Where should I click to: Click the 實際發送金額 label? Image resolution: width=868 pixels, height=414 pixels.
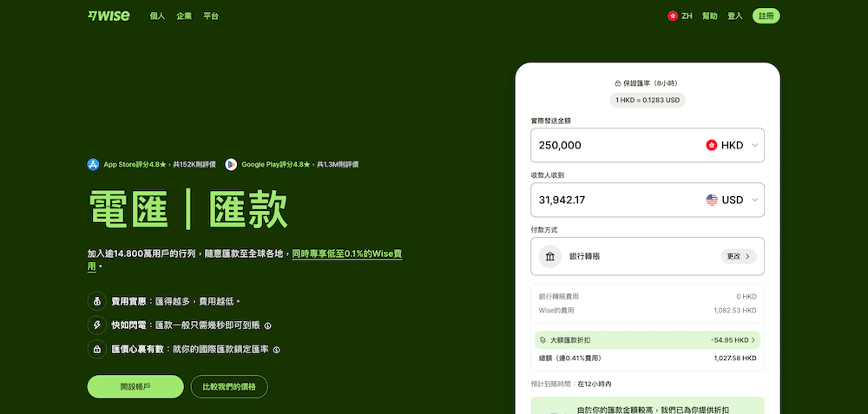tap(550, 120)
